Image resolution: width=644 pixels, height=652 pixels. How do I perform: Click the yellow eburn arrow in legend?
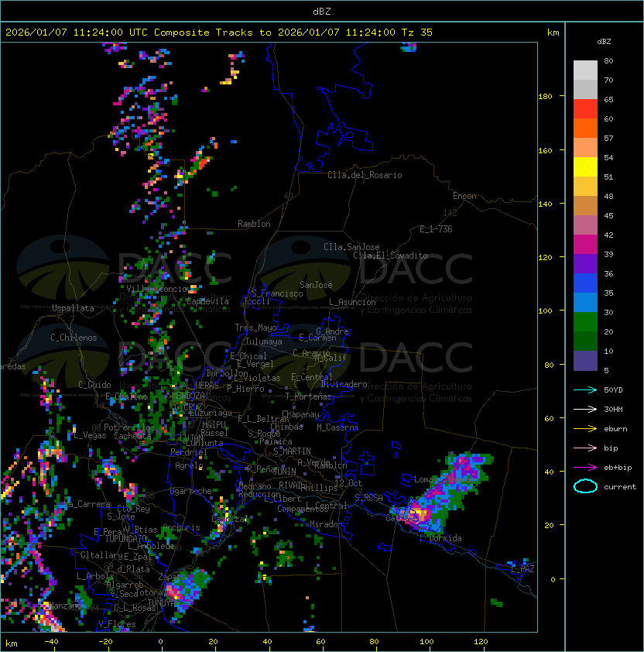coord(585,428)
